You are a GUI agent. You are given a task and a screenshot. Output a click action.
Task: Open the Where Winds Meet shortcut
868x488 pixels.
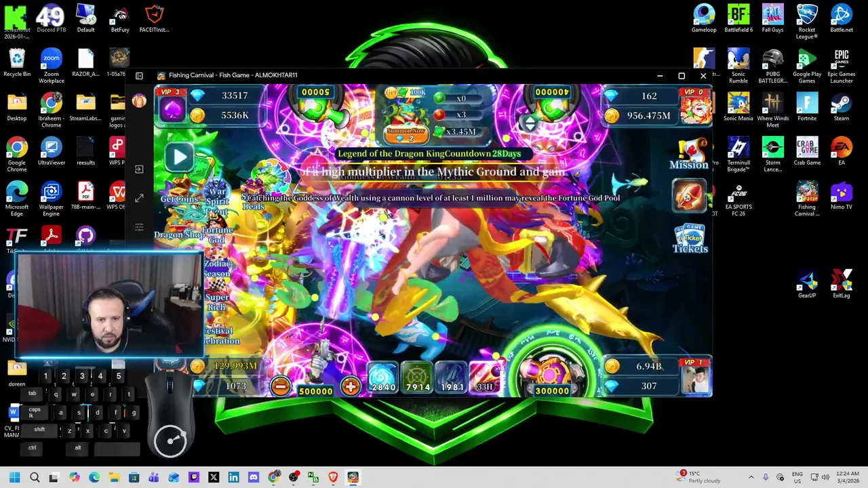pyautogui.click(x=772, y=110)
